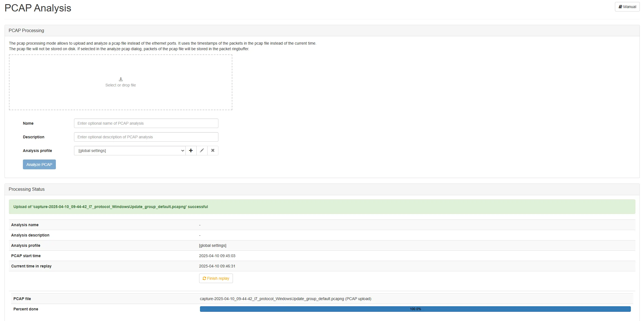Click the PCAP start time value
Viewport: 644px width, 321px height.
[217, 256]
